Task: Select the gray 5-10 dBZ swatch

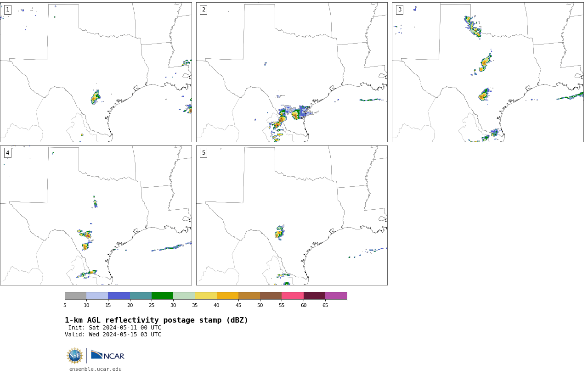Action: pyautogui.click(x=75, y=296)
